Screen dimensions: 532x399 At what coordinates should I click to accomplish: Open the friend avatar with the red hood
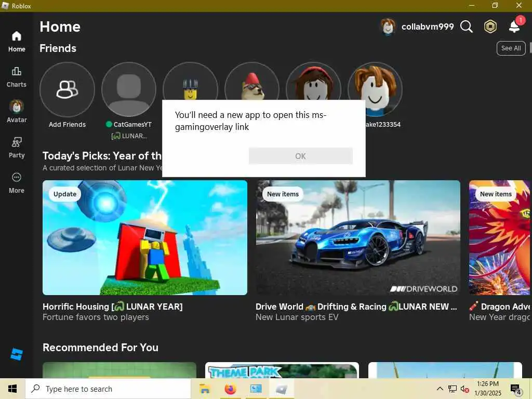pyautogui.click(x=313, y=82)
